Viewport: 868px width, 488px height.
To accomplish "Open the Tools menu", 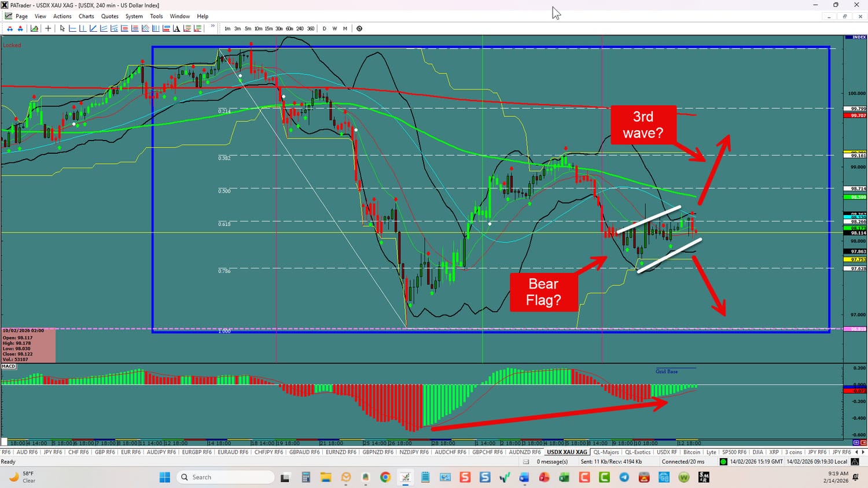I will click(x=156, y=16).
